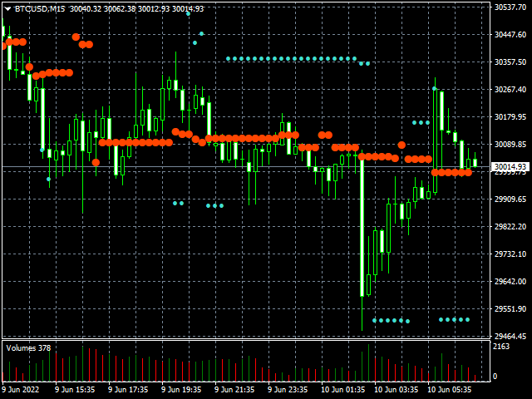The width and height of the screenshot is (532, 399).
Task: Click the 9 Jun 17:35 time label
Action: pyautogui.click(x=128, y=390)
